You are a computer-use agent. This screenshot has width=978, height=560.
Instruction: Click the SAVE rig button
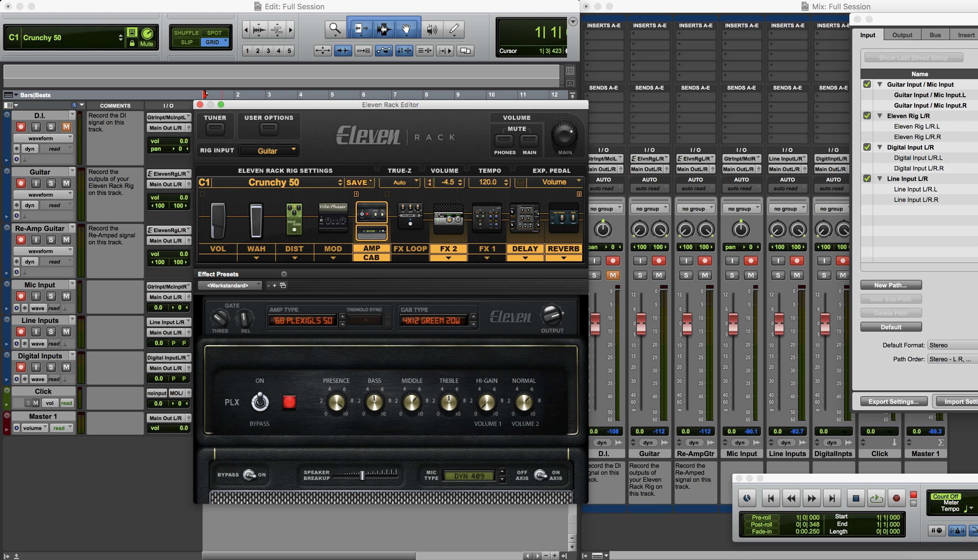359,182
